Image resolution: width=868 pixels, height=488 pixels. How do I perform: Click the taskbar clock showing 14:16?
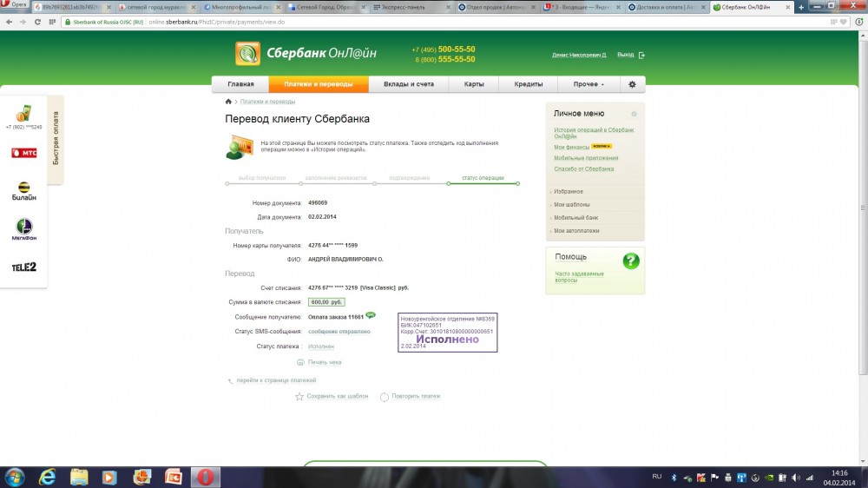[839, 473]
